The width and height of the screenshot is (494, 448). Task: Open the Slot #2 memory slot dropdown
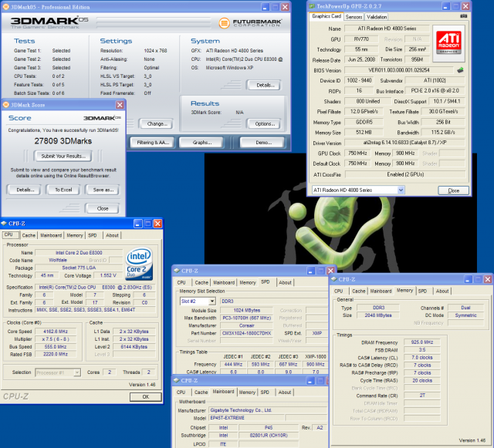212,301
